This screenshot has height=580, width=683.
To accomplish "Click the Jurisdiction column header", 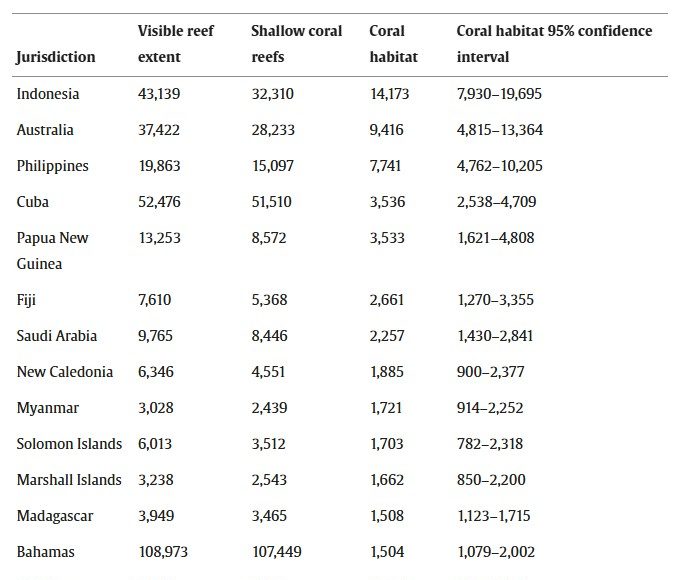I will [x=56, y=57].
